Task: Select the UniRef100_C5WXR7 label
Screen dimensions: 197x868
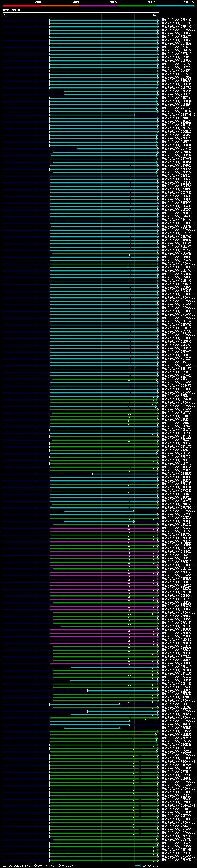Action: pyautogui.click(x=176, y=67)
